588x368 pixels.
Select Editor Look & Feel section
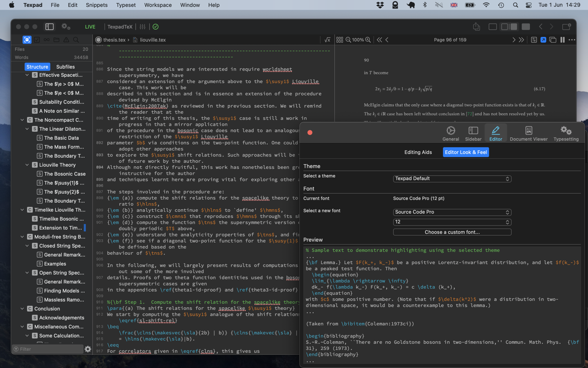466,152
